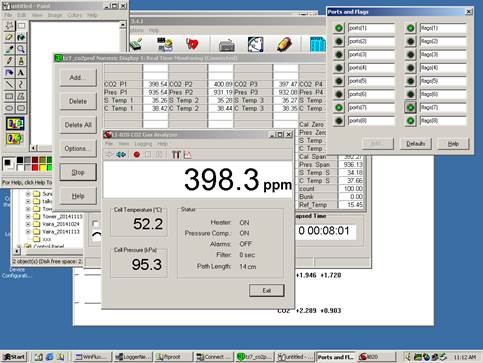
Task: Start logging with the red record icon
Action: tap(136, 154)
